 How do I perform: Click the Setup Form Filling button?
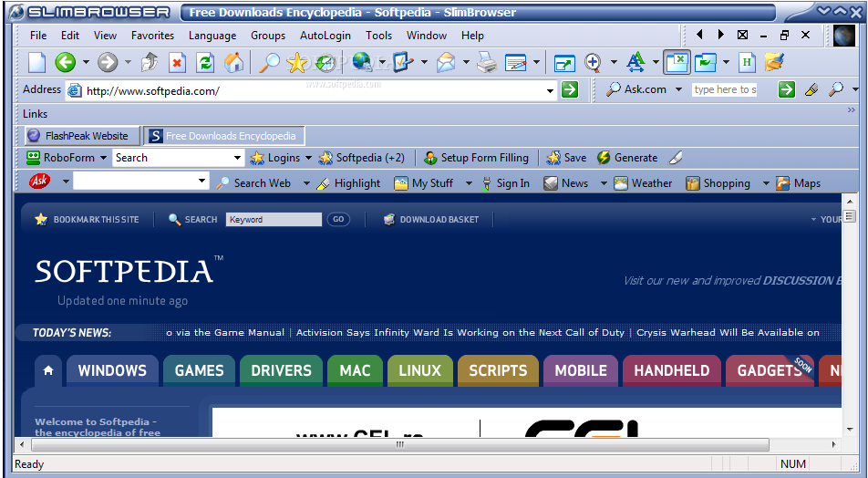(x=476, y=158)
